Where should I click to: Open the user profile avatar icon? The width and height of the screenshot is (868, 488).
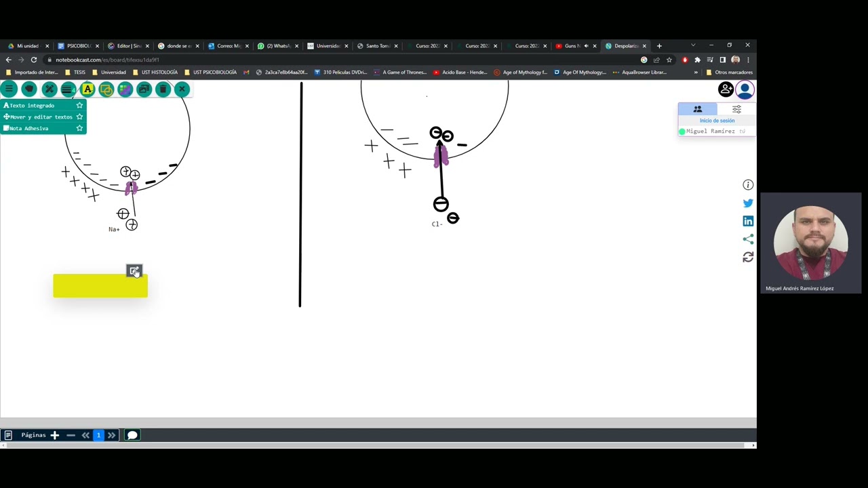[x=745, y=89]
